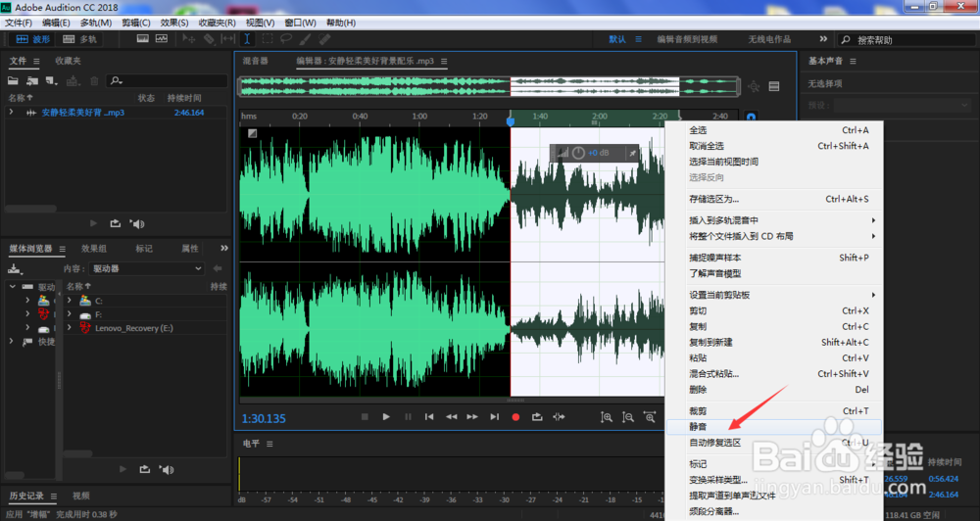The image size is (980, 521).
Task: Open the 混音器 tab
Action: (x=255, y=61)
